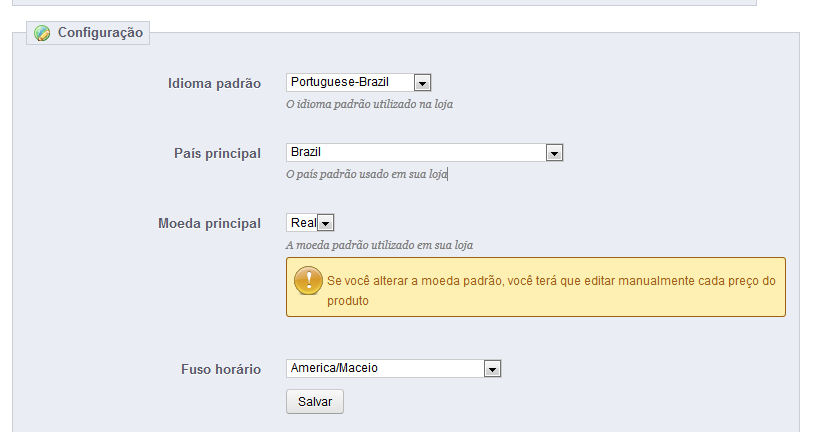840x432 pixels.
Task: Click the currency change warning message text
Action: [x=551, y=291]
